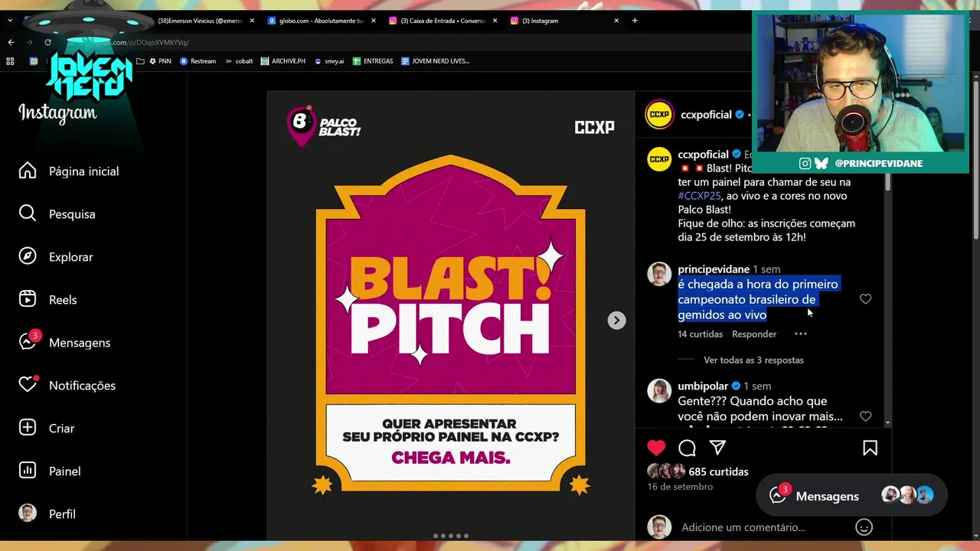The image size is (980, 551).
Task: Click the Instagram wordmark logo
Action: [x=57, y=113]
